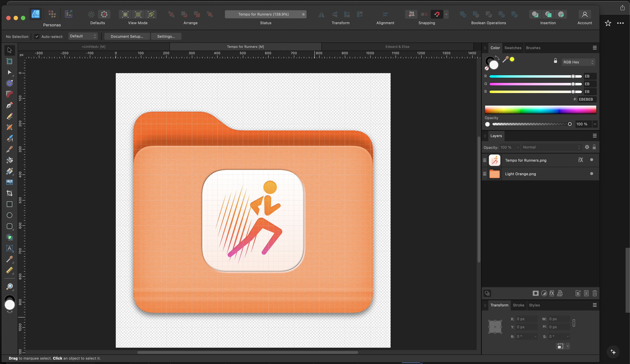Switch to the Styles tab
Screen dimensions: 630x364
534,305
